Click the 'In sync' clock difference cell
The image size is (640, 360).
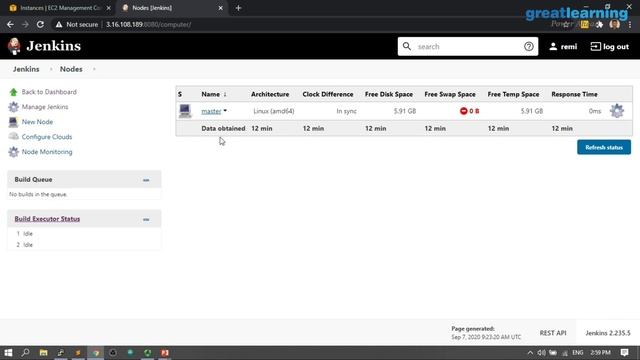point(346,111)
